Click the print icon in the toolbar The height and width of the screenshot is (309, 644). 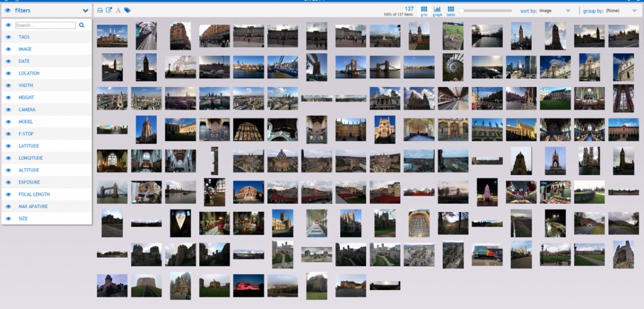(100, 10)
